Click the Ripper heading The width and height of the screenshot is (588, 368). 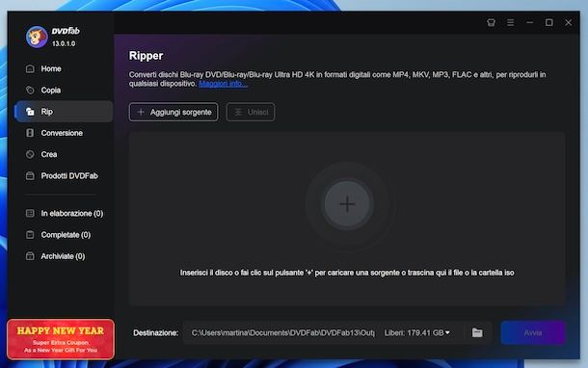coord(146,56)
